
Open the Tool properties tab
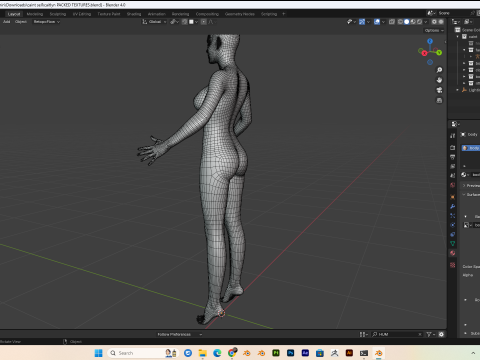click(x=453, y=136)
